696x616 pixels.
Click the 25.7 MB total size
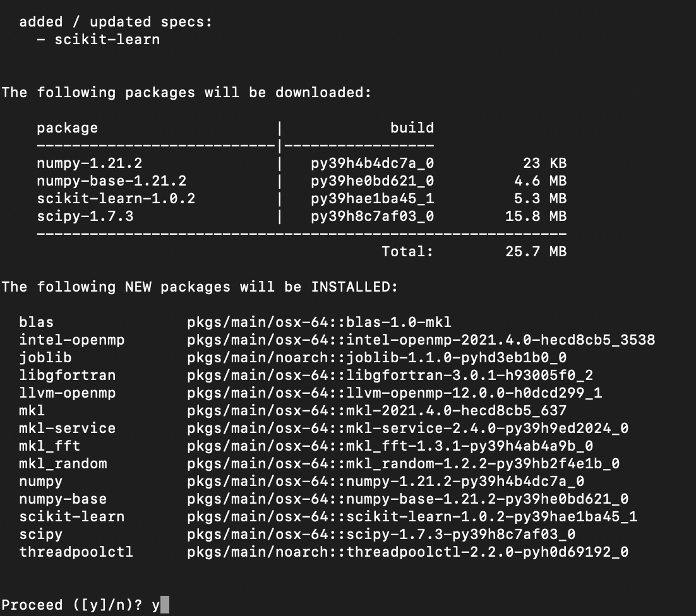(x=536, y=252)
